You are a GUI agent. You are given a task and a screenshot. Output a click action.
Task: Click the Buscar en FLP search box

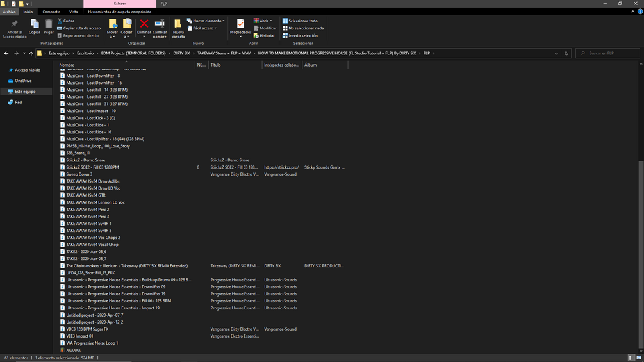(x=607, y=53)
